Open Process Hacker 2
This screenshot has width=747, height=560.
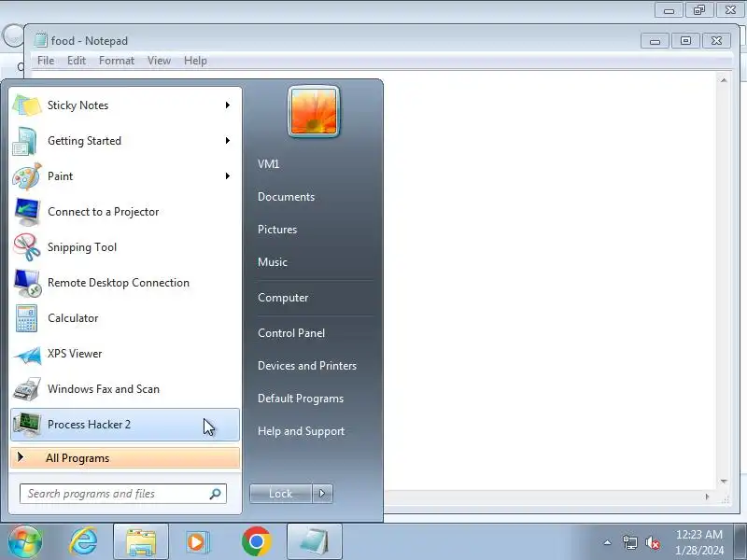[125, 425]
